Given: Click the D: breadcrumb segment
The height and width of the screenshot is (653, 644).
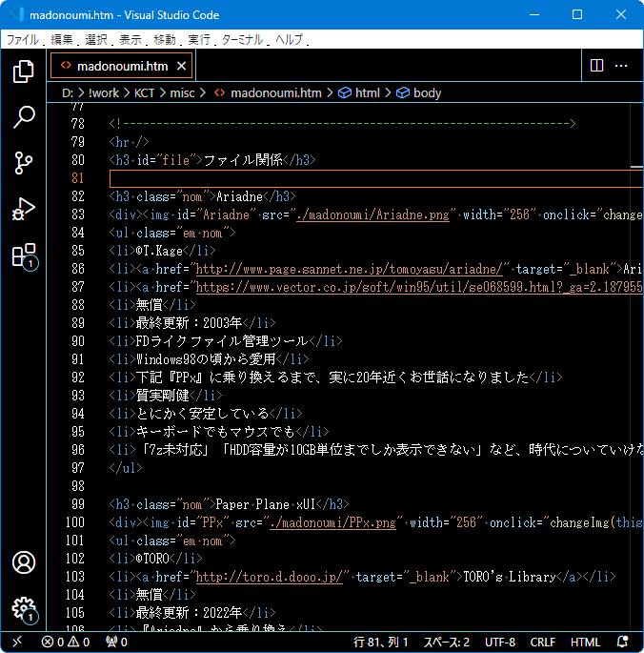Looking at the screenshot, I should pyautogui.click(x=68, y=92).
